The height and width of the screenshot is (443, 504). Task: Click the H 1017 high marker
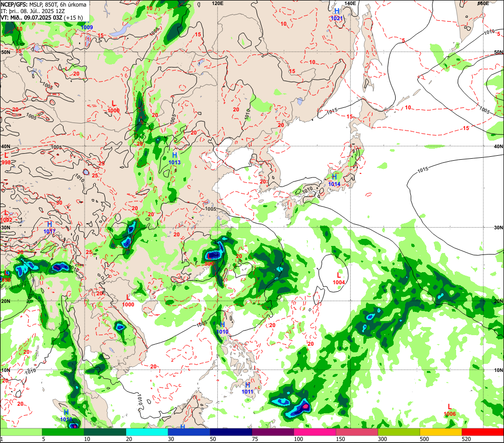click(49, 228)
